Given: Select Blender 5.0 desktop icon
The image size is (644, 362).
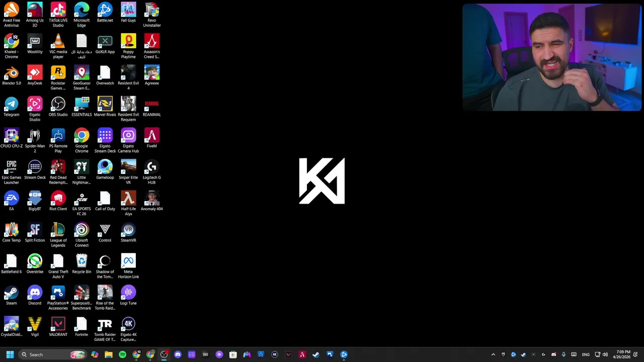Looking at the screenshot, I should tap(11, 75).
